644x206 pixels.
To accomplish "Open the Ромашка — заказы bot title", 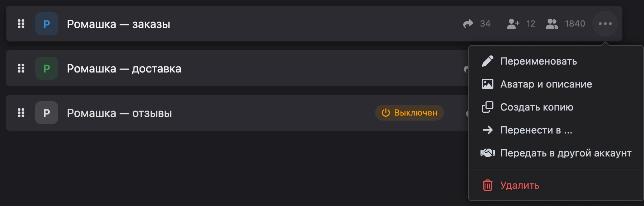I will [x=119, y=24].
